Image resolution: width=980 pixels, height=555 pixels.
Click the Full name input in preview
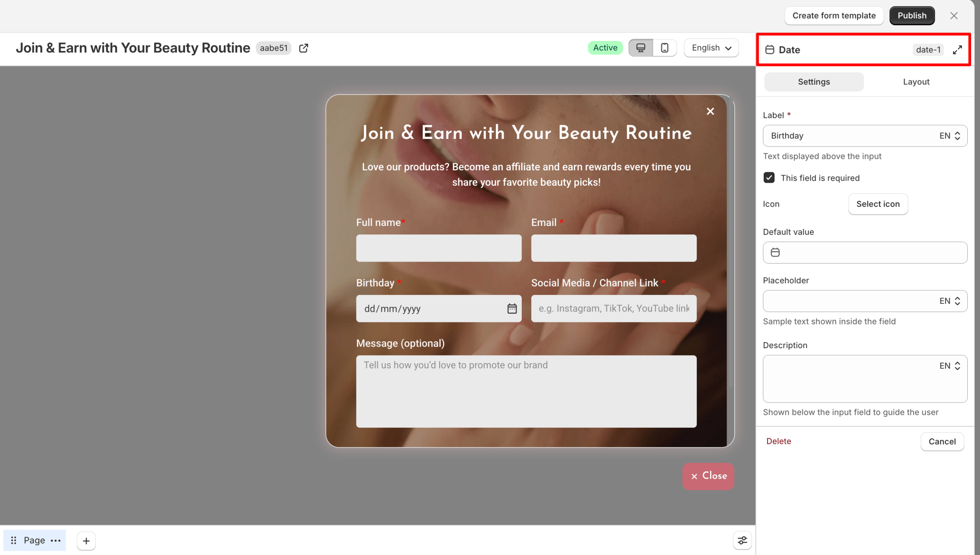point(439,248)
